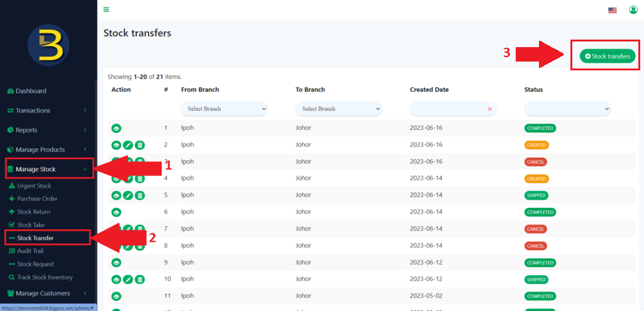644x311 pixels.
Task: Open the To Branch filter dropdown
Action: 338,109
